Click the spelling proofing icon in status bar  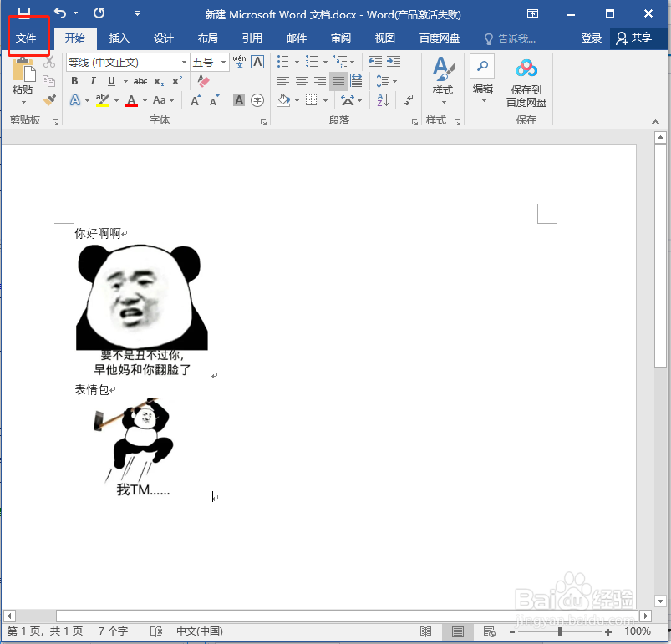pos(156,631)
